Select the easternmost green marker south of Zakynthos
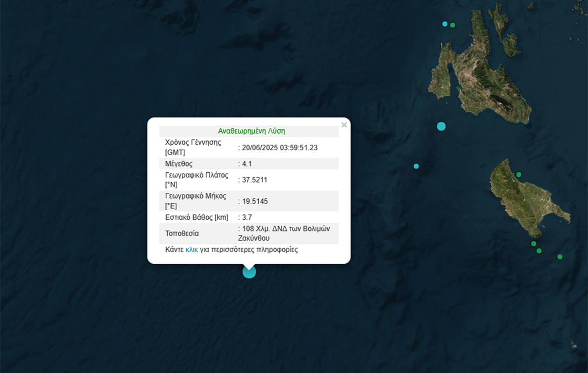This screenshot has height=373, width=588. [560, 256]
